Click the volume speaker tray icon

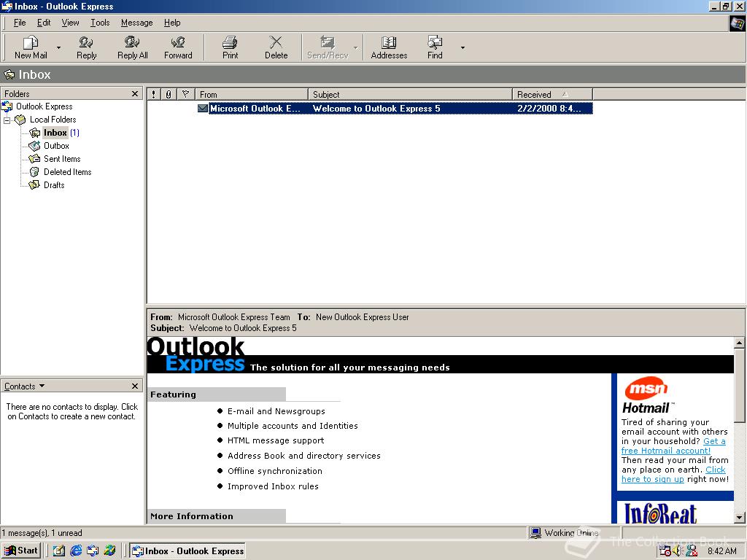pos(678,551)
